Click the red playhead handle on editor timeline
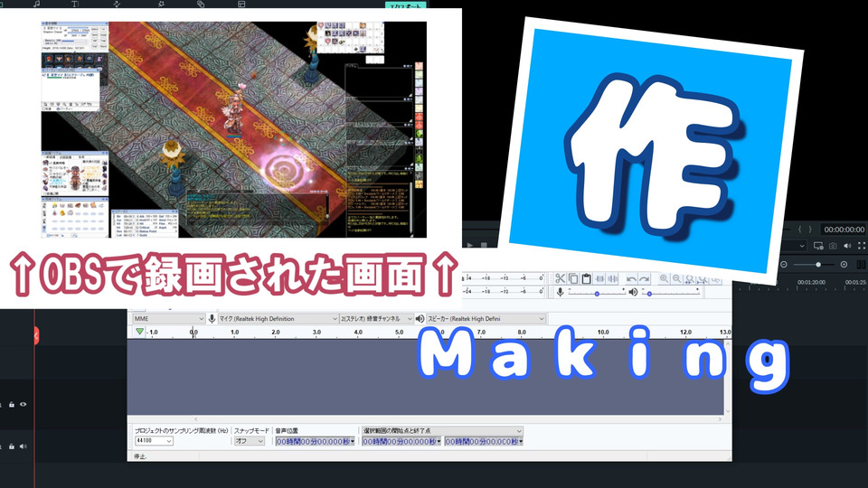Viewport: 868px width, 488px height. pos(36,335)
